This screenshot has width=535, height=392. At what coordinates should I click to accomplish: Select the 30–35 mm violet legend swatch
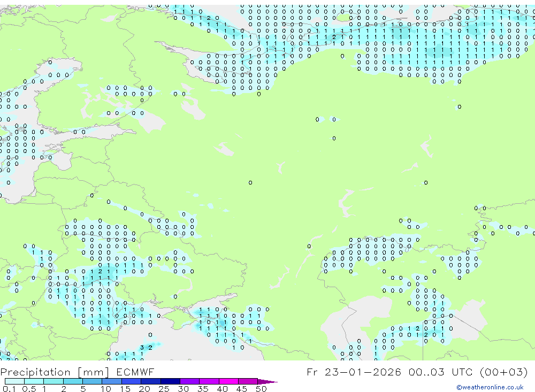(x=189, y=381)
